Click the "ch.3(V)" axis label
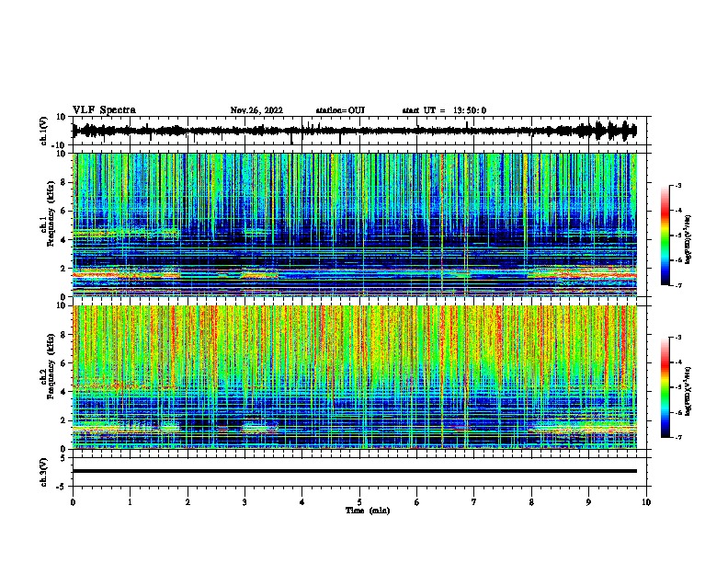 tap(44, 472)
